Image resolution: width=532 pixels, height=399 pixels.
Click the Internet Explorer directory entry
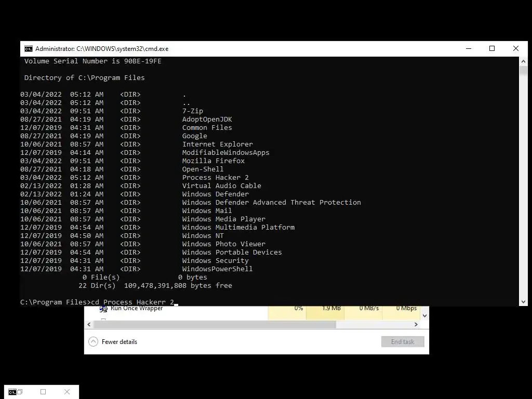pyautogui.click(x=218, y=144)
